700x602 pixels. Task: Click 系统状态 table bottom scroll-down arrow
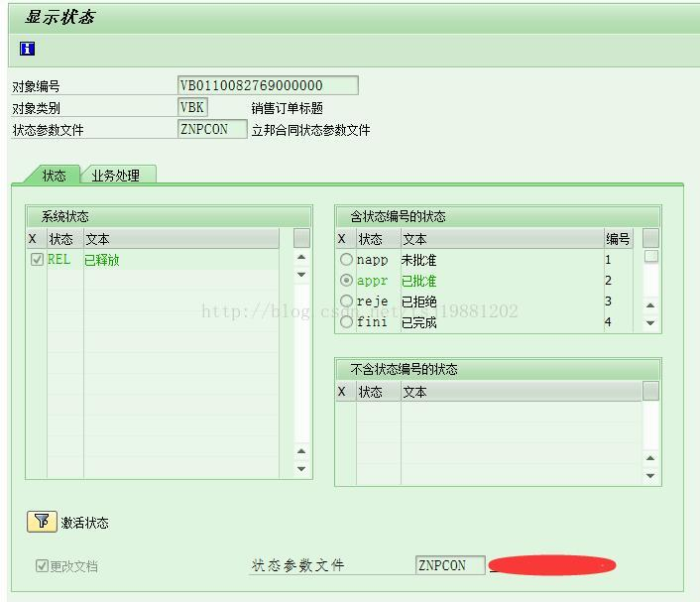point(301,468)
